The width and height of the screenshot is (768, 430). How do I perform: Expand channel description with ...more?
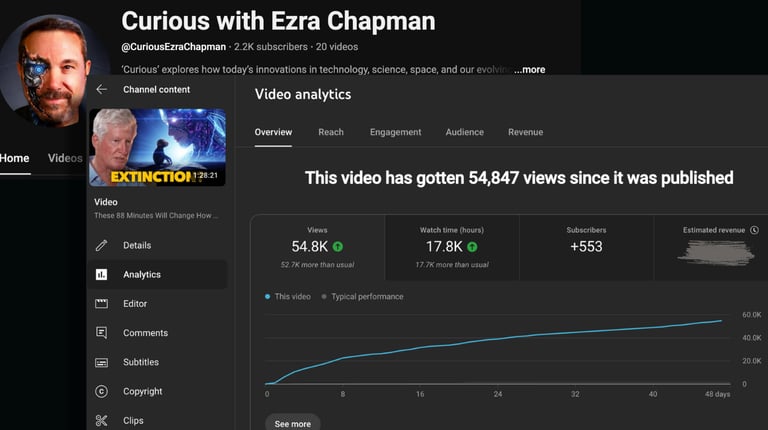click(x=529, y=70)
